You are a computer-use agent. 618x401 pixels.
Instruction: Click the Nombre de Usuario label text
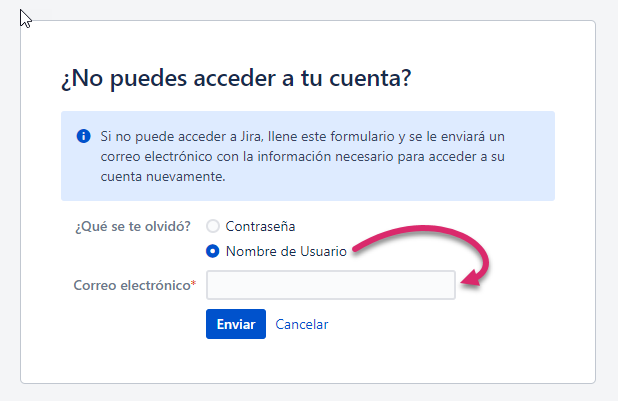(286, 251)
